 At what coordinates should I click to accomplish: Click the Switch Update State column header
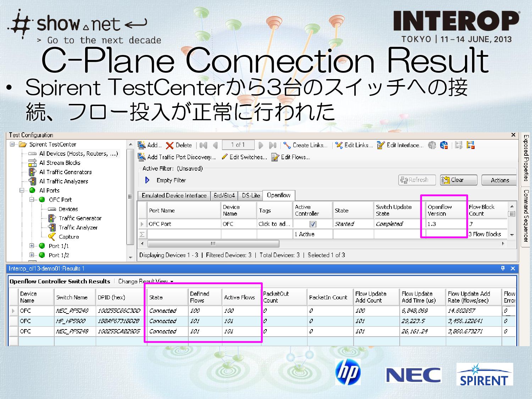pyautogui.click(x=399, y=210)
